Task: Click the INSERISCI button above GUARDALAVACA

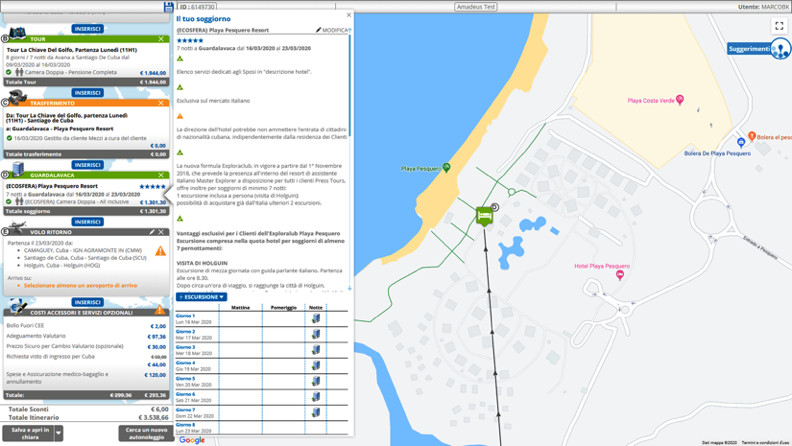Action: pyautogui.click(x=87, y=165)
